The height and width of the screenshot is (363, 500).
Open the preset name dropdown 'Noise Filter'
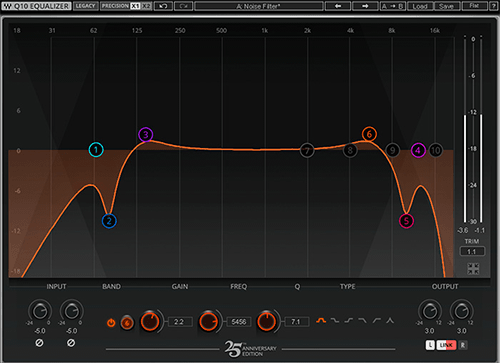[259, 6]
